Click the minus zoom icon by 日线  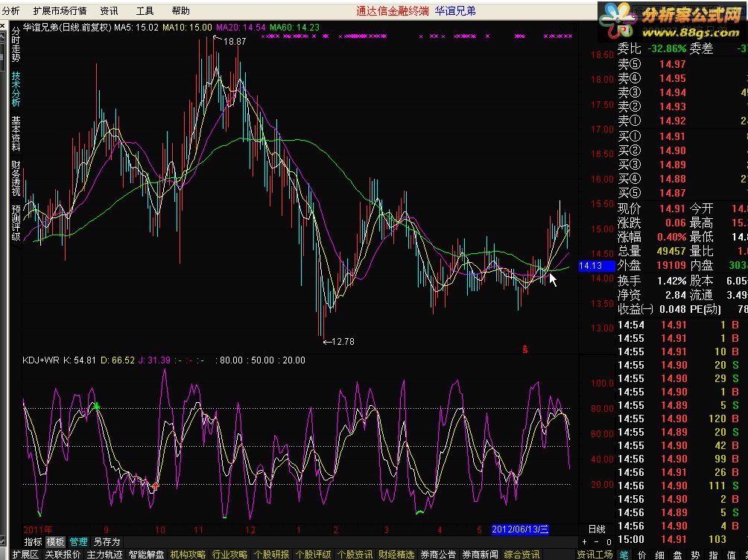coord(596,542)
